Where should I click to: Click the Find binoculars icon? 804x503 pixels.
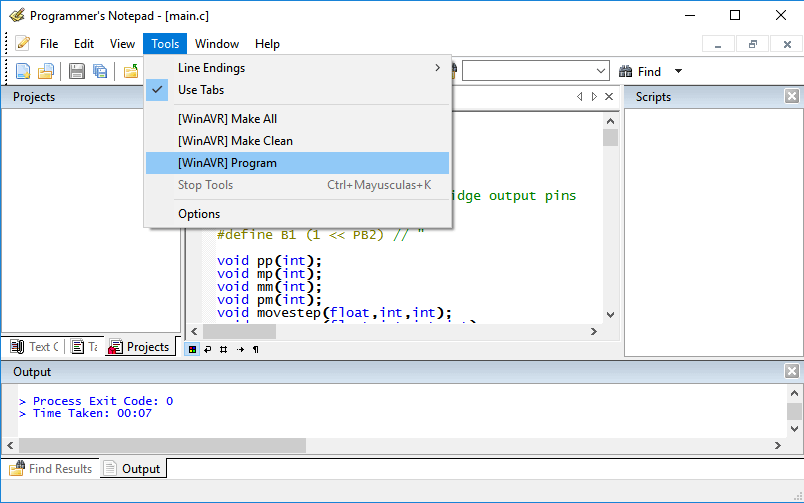tap(626, 71)
